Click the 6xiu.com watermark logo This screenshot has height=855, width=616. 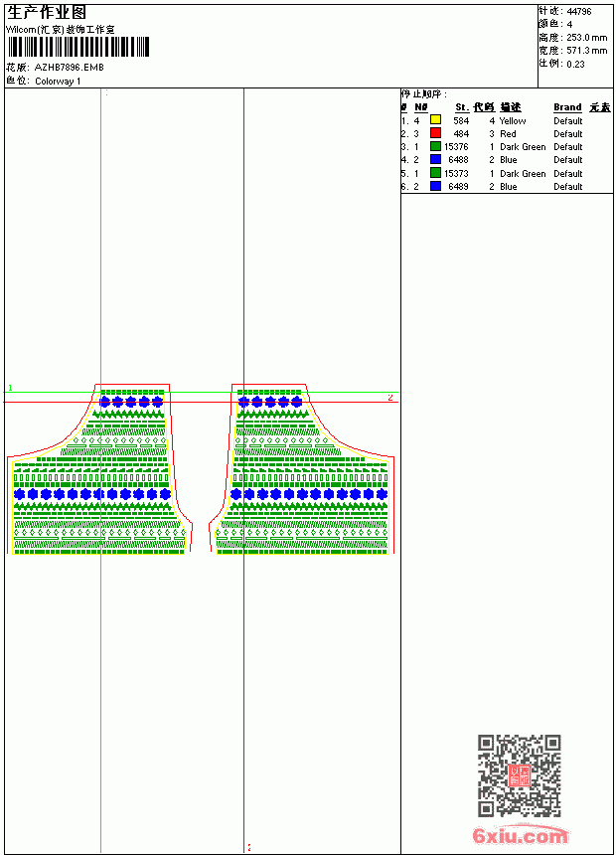click(520, 835)
